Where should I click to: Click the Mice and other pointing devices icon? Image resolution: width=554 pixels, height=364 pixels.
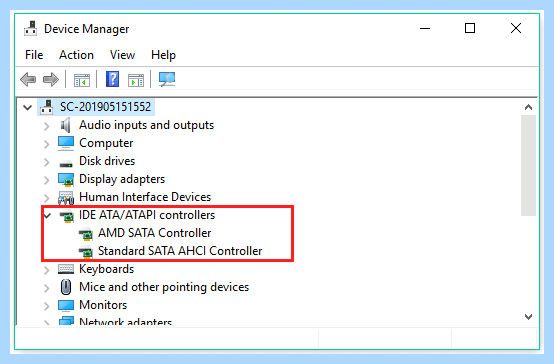pos(66,287)
